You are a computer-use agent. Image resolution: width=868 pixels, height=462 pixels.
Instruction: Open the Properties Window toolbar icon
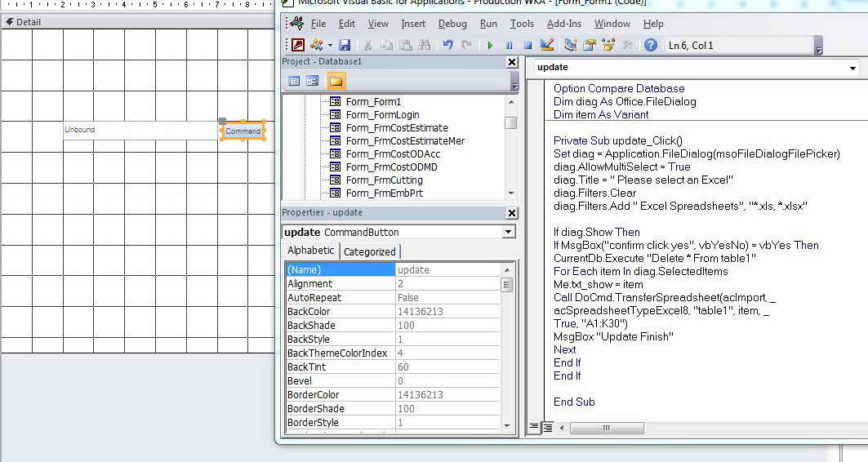point(589,46)
